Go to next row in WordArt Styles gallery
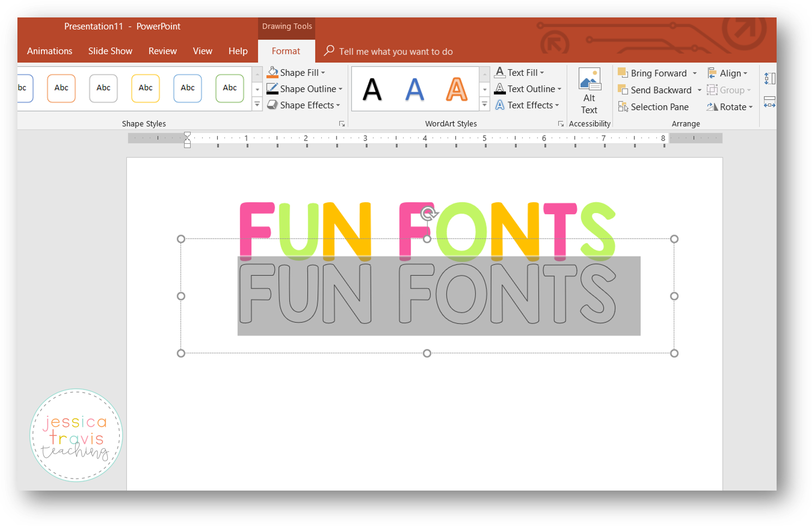The width and height of the screenshot is (812, 526). click(x=484, y=89)
